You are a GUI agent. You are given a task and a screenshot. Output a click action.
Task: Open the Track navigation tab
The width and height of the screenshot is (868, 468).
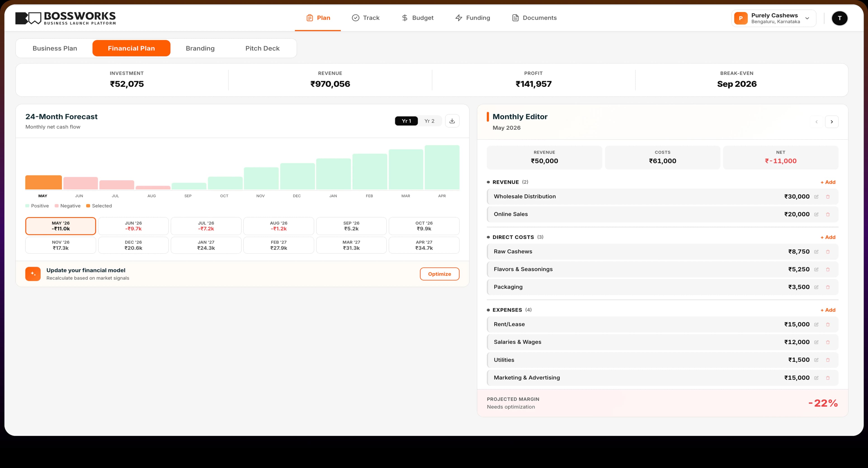tap(366, 18)
